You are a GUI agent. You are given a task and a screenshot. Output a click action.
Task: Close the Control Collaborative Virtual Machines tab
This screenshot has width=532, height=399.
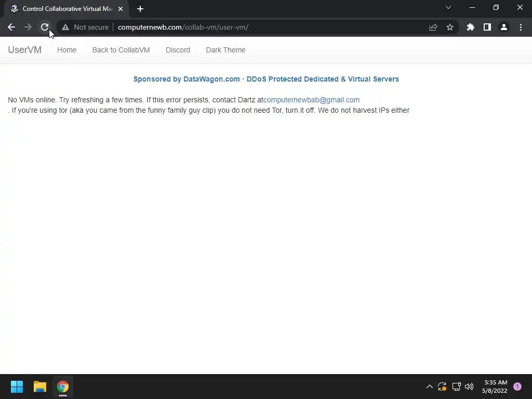121,9
